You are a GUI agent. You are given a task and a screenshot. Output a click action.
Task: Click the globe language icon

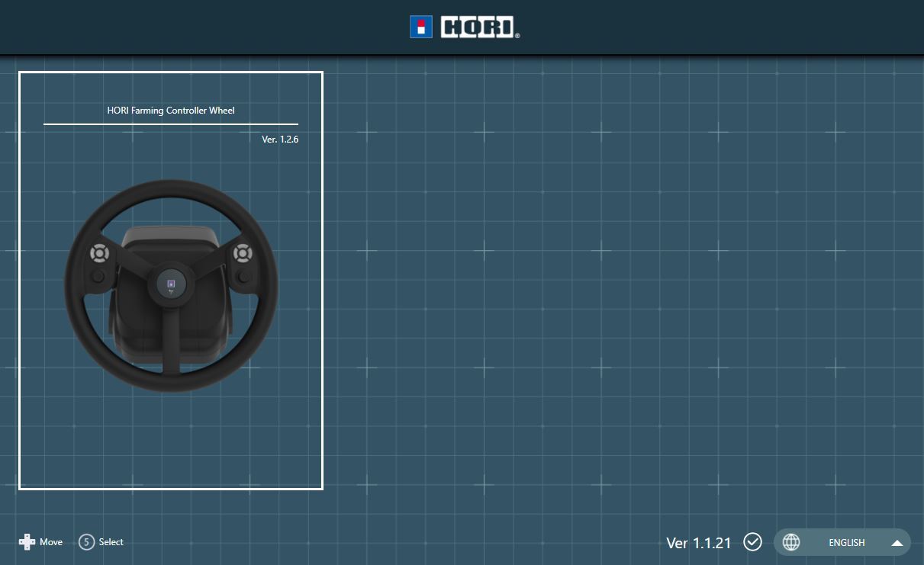(791, 542)
